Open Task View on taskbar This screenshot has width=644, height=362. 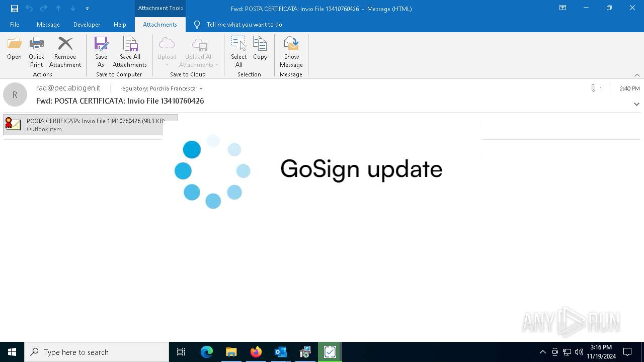[x=181, y=352]
